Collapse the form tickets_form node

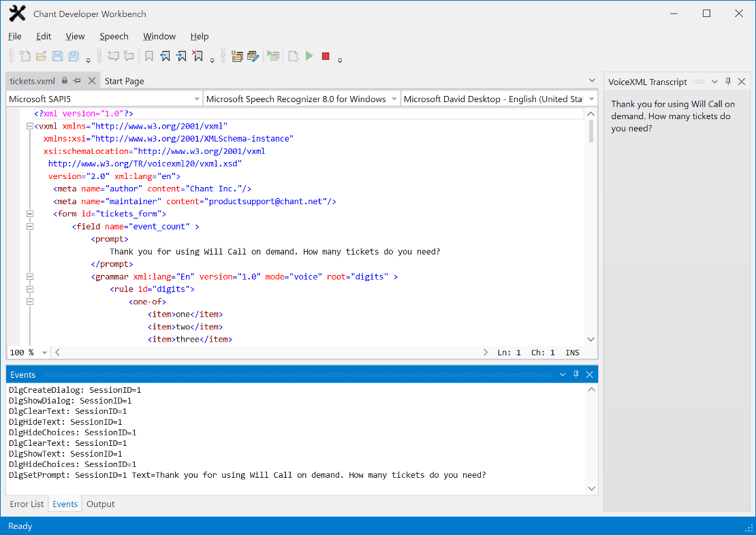point(30,214)
